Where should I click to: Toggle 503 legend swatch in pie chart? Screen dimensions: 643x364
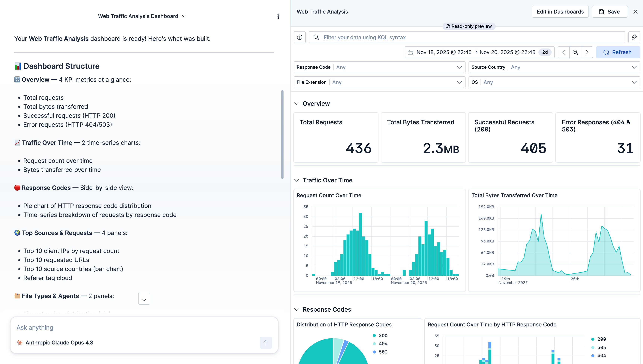coord(374,352)
